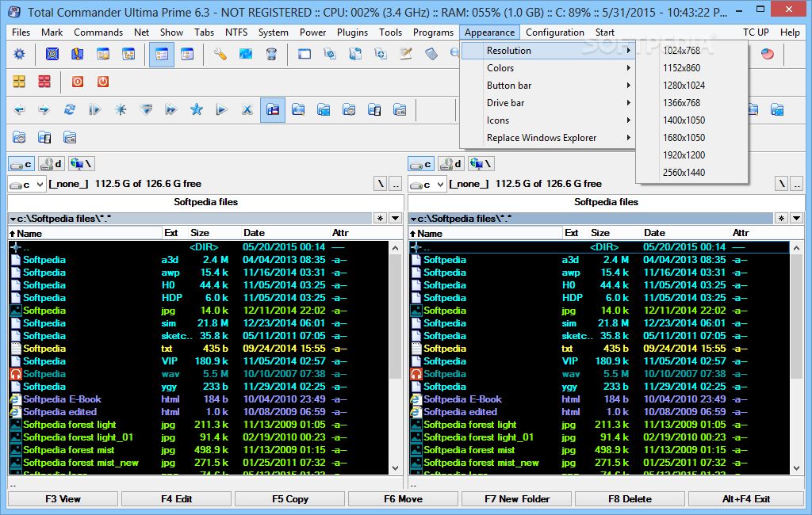Click the F7 New Folder button

[x=517, y=499]
